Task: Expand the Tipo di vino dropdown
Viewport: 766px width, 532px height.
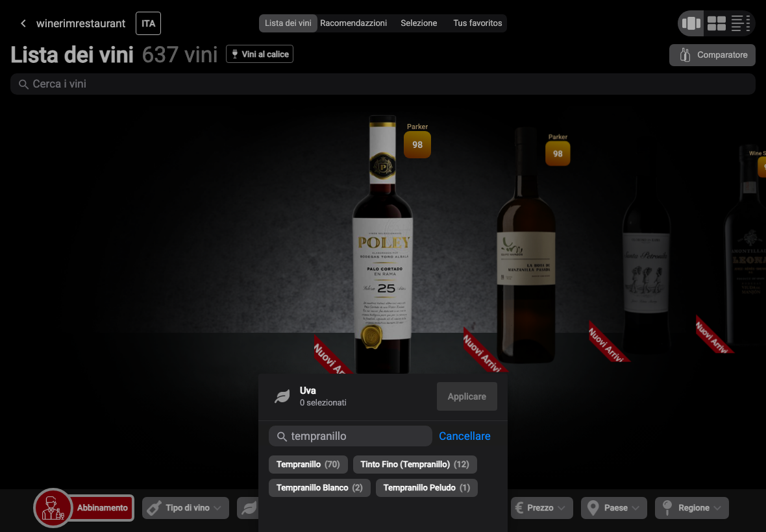Action: (186, 508)
